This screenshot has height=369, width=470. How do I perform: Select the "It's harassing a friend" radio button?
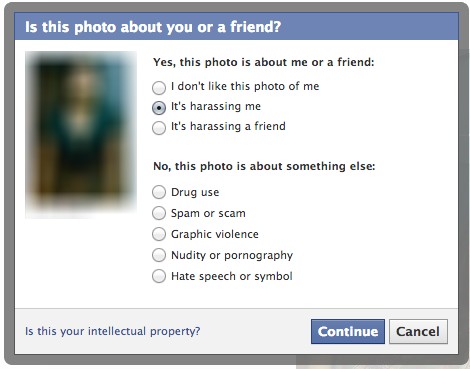coord(159,128)
